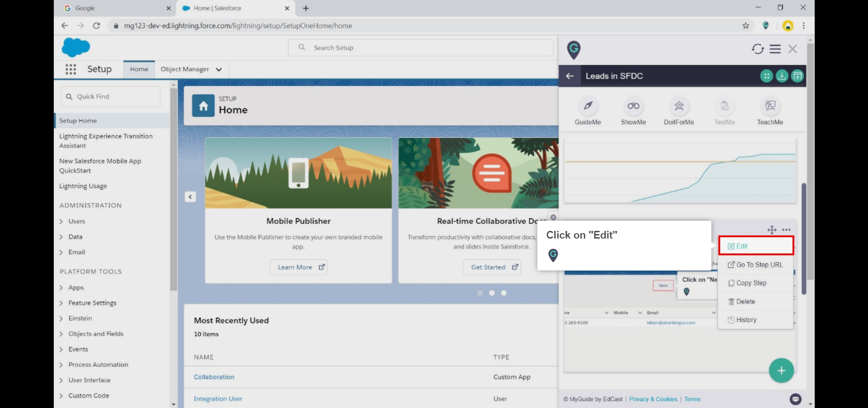Add a new step with plus button
This screenshot has width=868, height=408.
pyautogui.click(x=781, y=370)
